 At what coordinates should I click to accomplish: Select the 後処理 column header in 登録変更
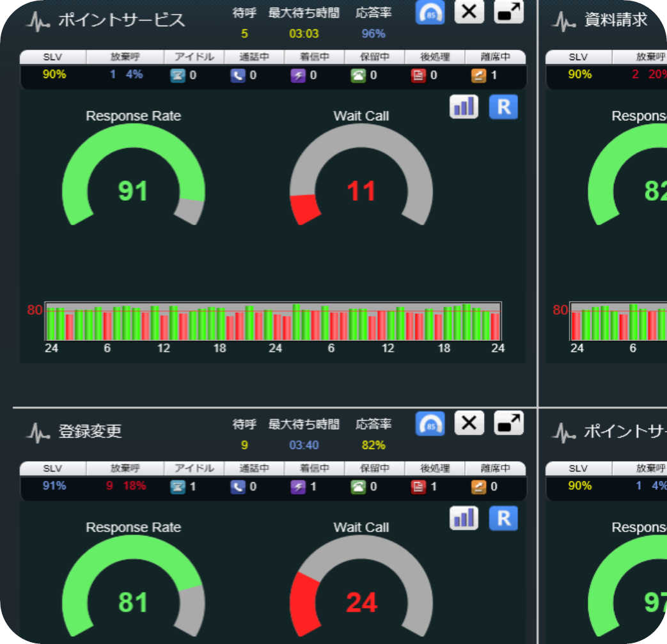[x=435, y=468]
